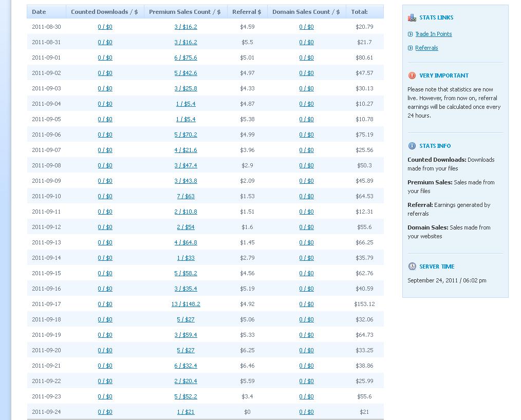Click the red Very Important warning icon
Viewport: 521px width, 420px height.
point(412,75)
